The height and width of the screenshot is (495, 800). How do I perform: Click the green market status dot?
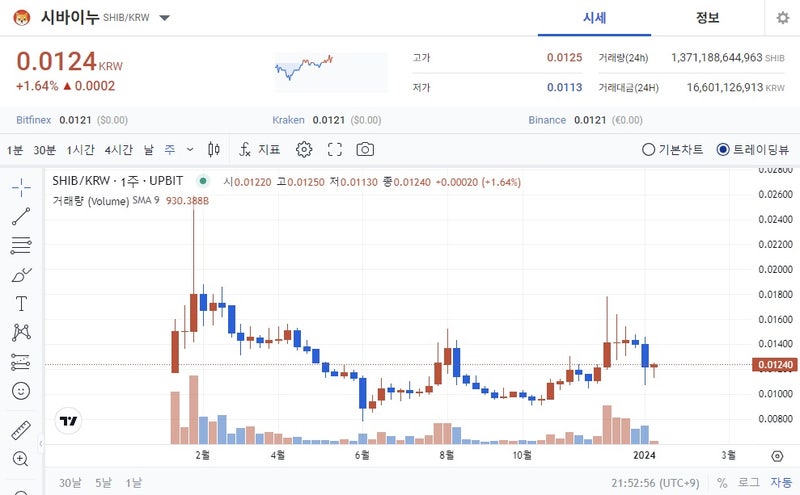point(203,181)
